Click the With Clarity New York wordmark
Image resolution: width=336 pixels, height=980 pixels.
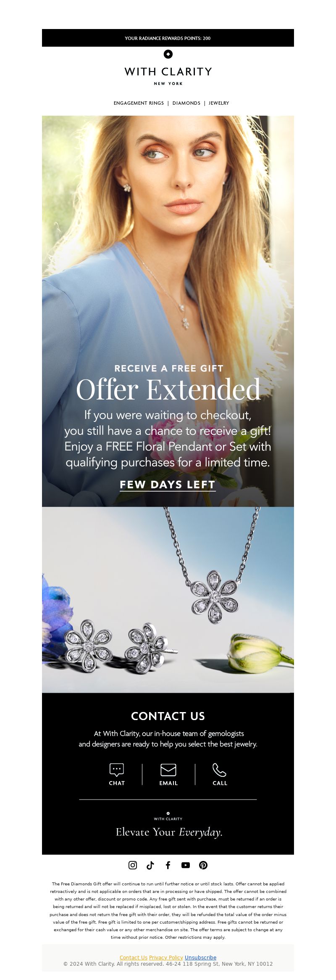point(168,76)
